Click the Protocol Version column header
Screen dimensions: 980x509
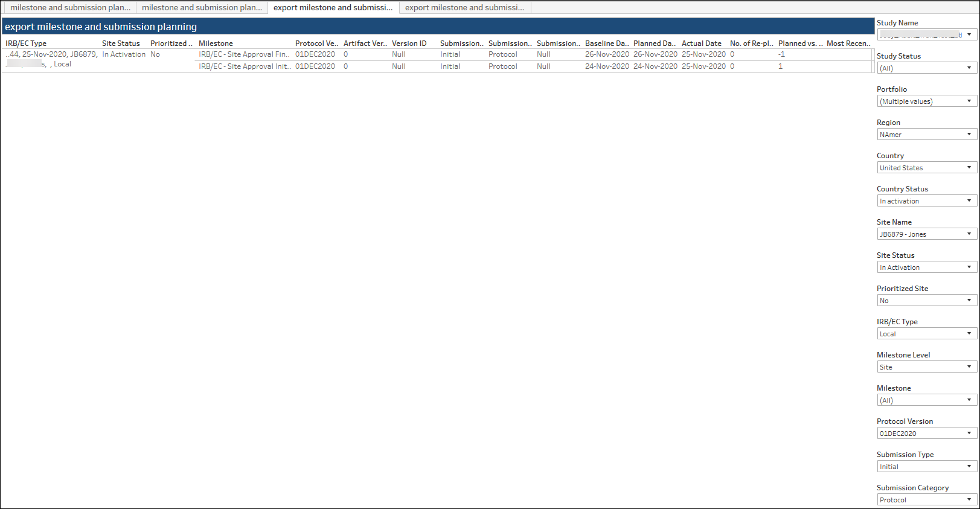316,43
